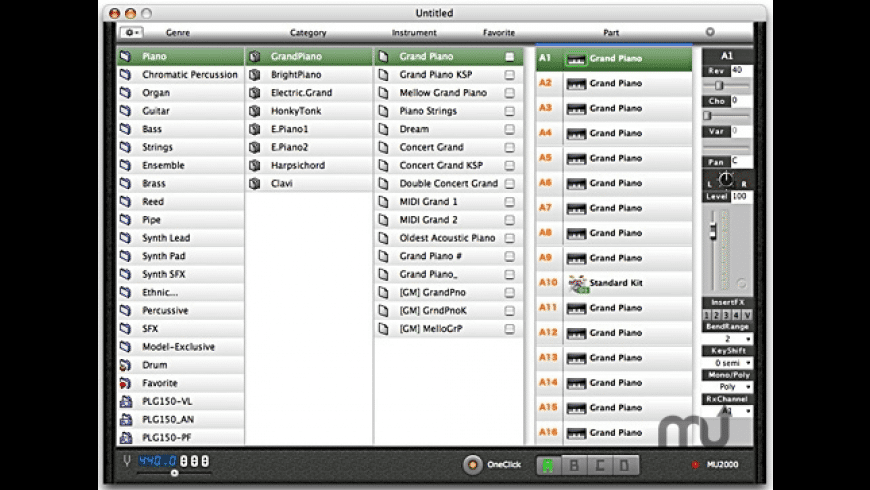Click the Drum genre icon
Screen dimensions: 870x490
pyautogui.click(x=125, y=365)
